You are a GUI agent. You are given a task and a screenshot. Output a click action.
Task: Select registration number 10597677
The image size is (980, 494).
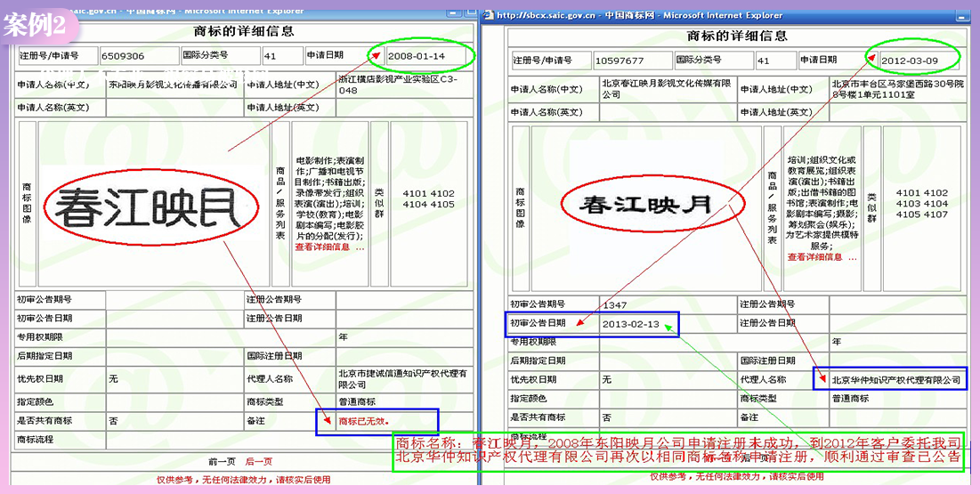(x=620, y=61)
